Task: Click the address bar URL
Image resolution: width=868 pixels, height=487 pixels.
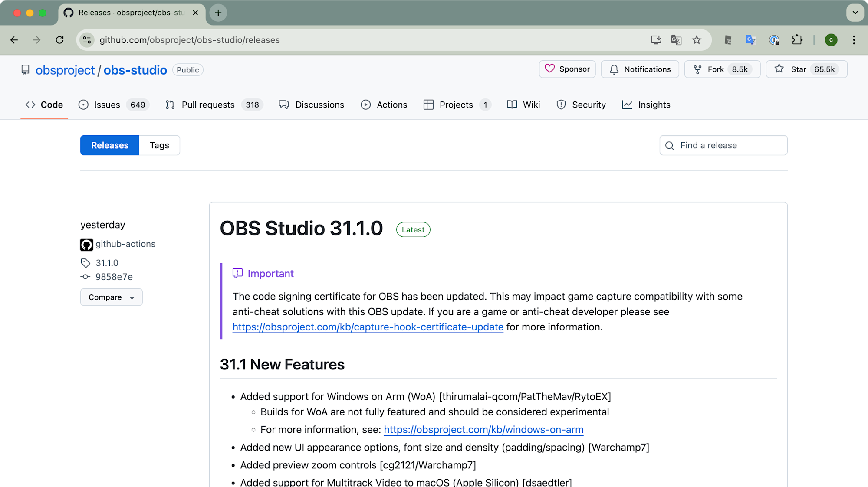Action: [190, 40]
